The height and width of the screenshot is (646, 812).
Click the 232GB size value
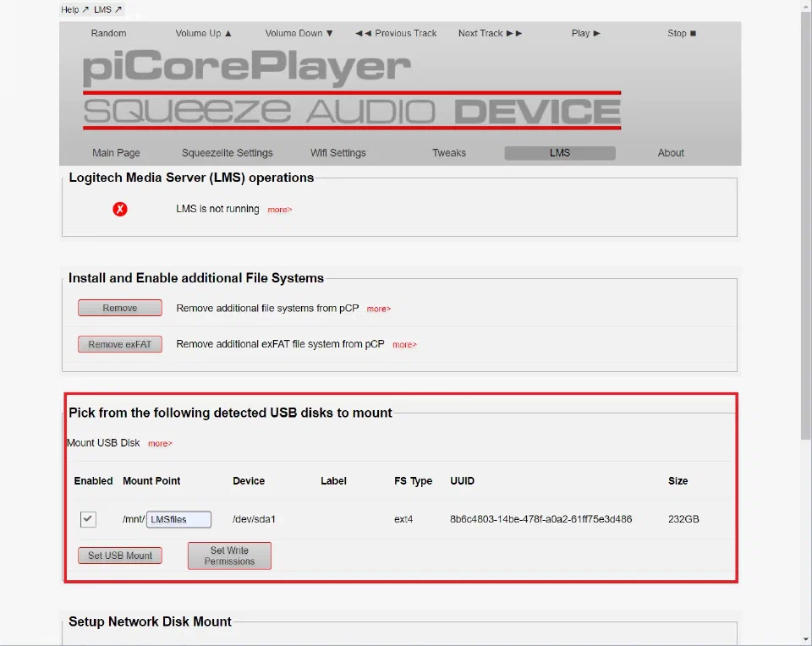point(683,519)
